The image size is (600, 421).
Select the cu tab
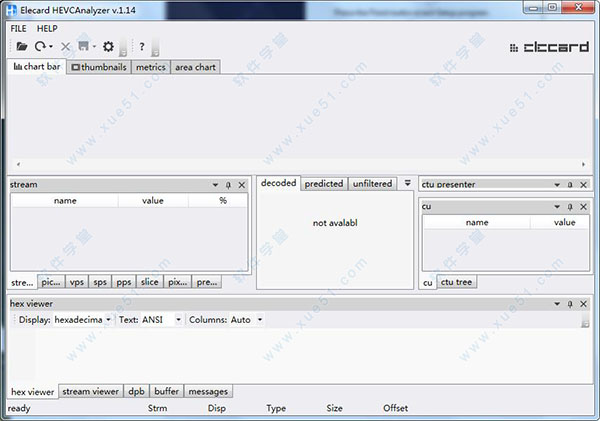427,282
